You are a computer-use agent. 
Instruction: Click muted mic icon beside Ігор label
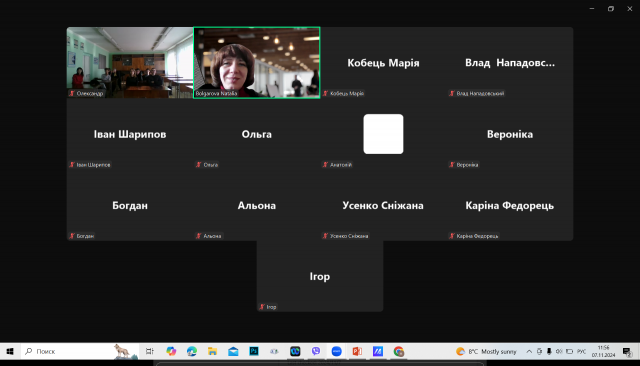point(262,307)
